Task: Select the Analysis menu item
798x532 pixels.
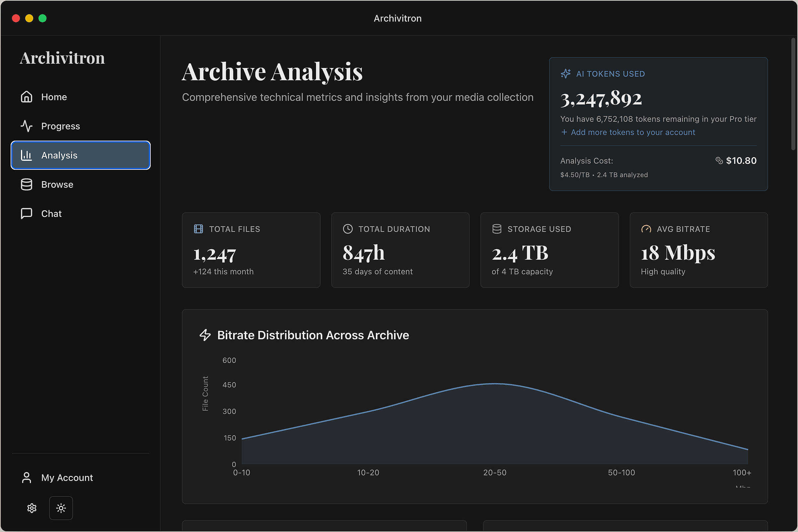Action: [x=80, y=155]
